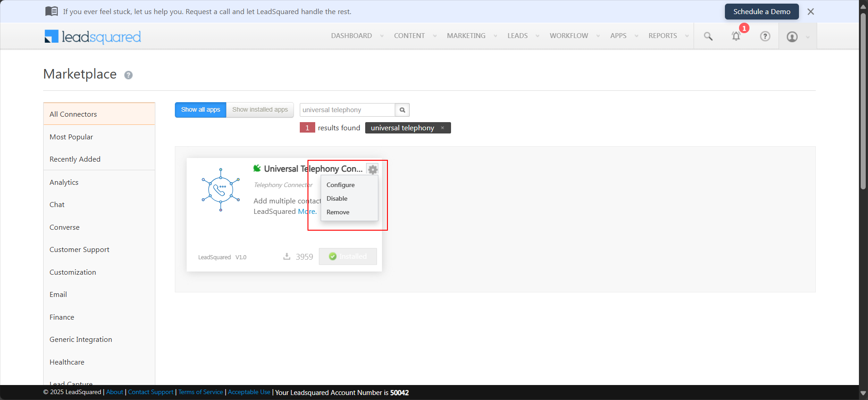Viewport: 868px width, 400px height.
Task: Open the notifications bell icon
Action: click(736, 36)
